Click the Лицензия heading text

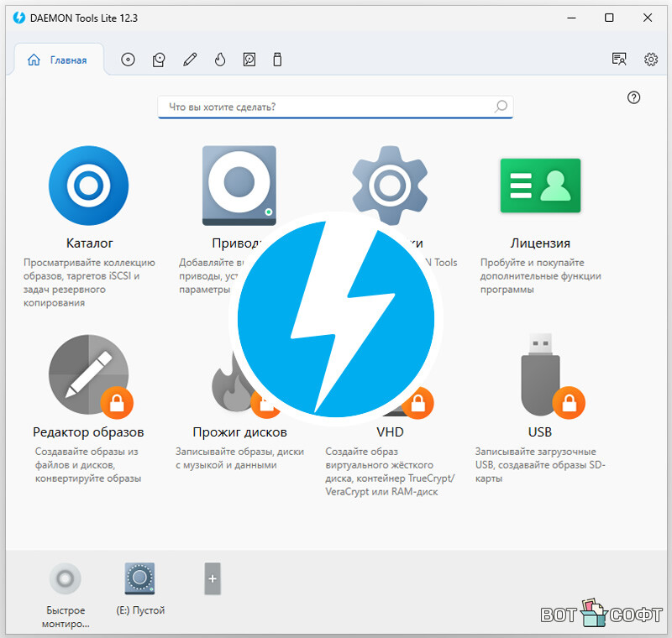coord(540,243)
